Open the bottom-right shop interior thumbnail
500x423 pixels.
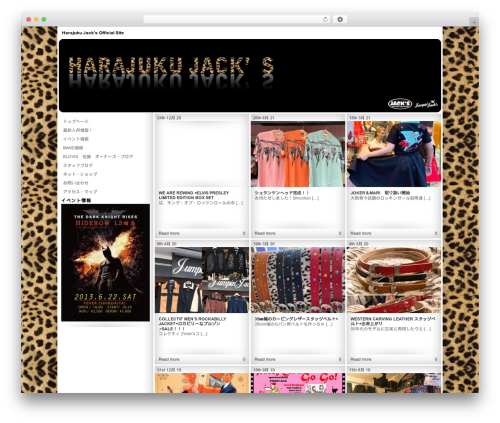(x=394, y=383)
